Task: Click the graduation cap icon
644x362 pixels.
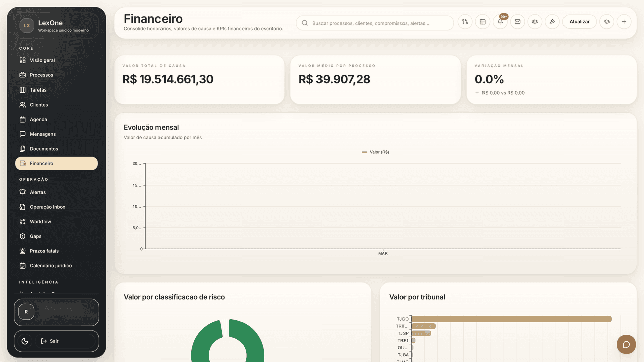Action: pyautogui.click(x=607, y=22)
